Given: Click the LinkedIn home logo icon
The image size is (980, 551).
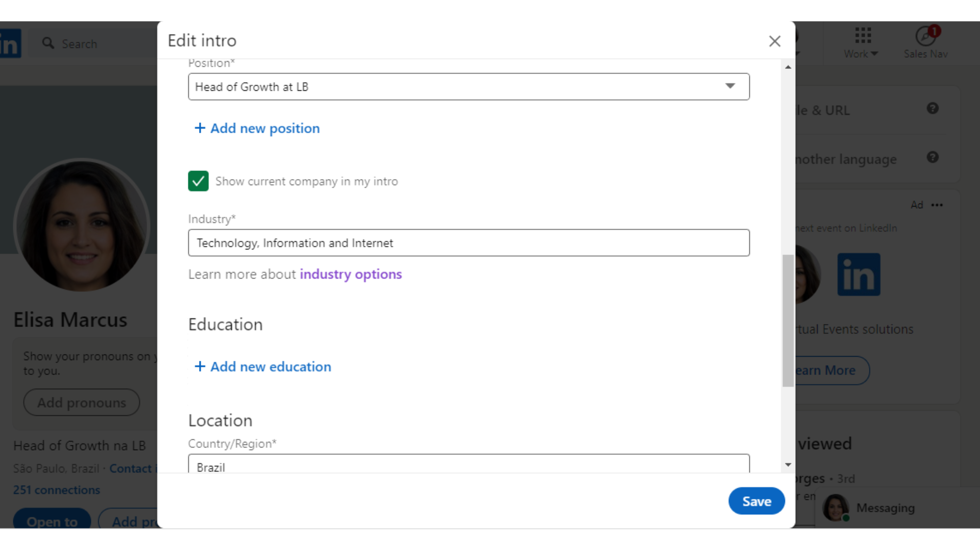Looking at the screenshot, I should click(x=10, y=44).
